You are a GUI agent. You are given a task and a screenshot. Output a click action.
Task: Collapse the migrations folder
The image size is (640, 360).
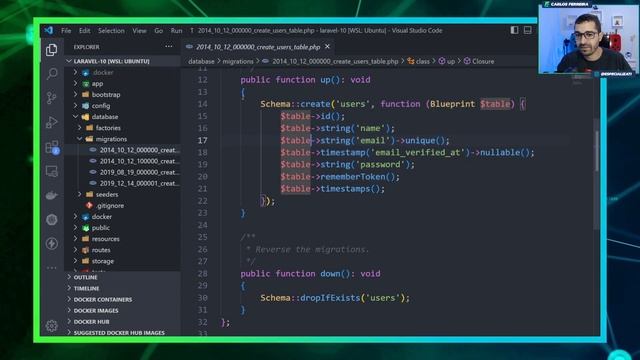tap(122, 139)
